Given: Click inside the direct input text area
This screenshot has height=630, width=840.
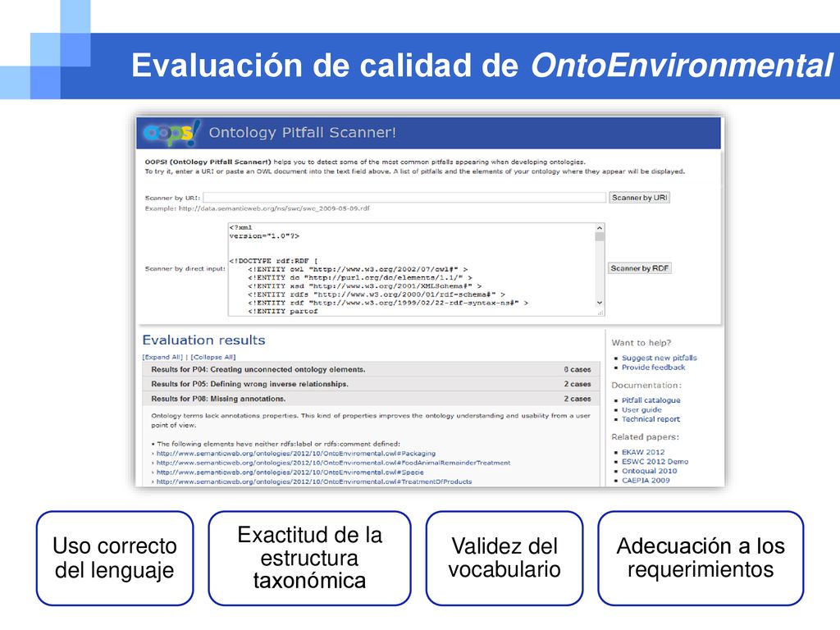Looking at the screenshot, I should point(412,269).
